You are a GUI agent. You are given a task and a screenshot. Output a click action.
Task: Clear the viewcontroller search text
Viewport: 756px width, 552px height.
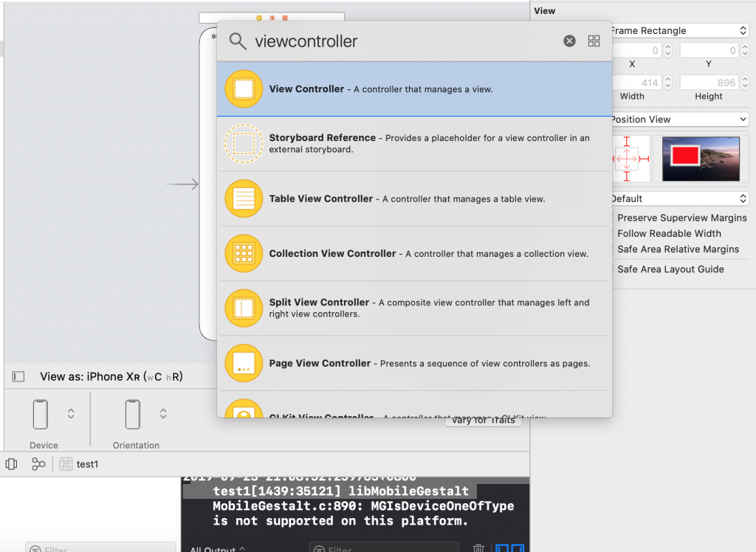[569, 41]
